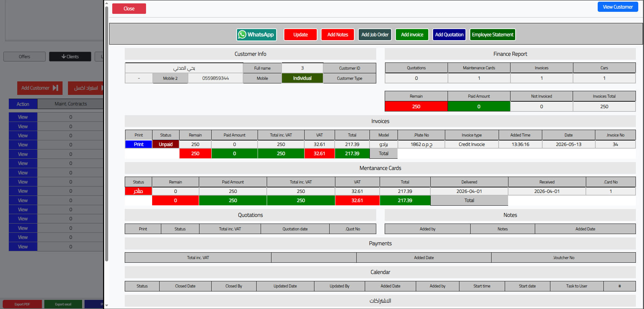This screenshot has height=309, width=644.
Task: Click the Unpaid status cell
Action: (166, 144)
